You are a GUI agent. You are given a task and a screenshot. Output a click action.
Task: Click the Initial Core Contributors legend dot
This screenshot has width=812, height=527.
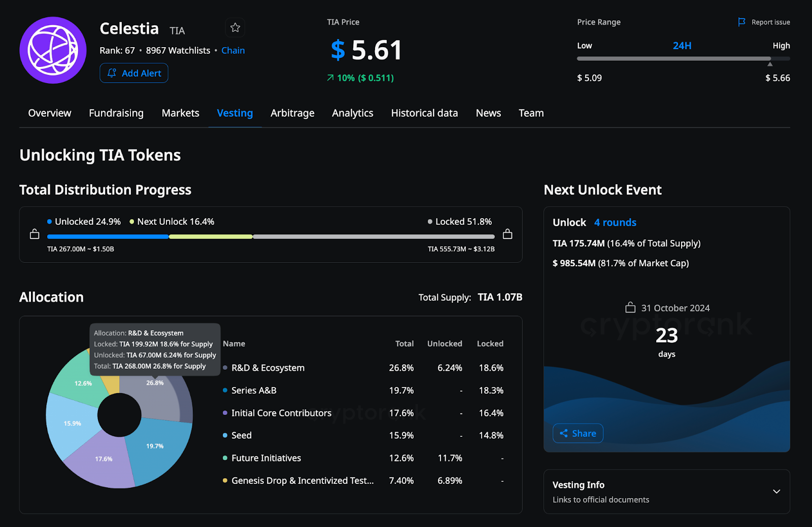(x=225, y=413)
